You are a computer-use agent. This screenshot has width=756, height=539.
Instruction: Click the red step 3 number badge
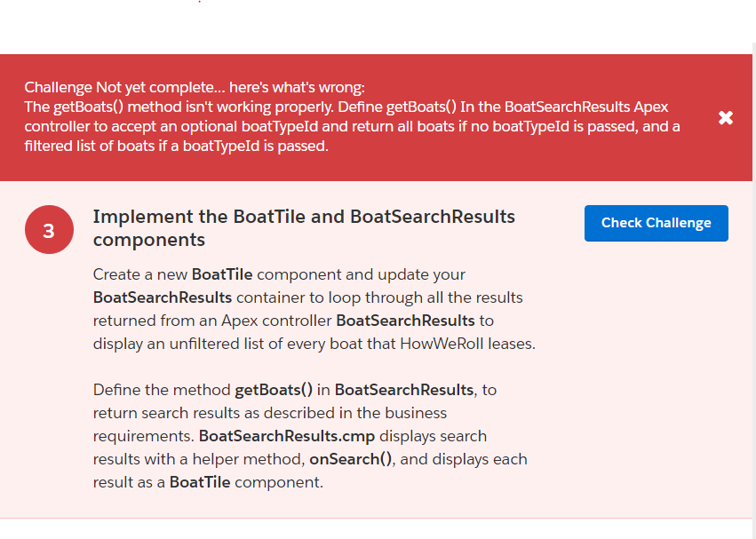pyautogui.click(x=48, y=231)
